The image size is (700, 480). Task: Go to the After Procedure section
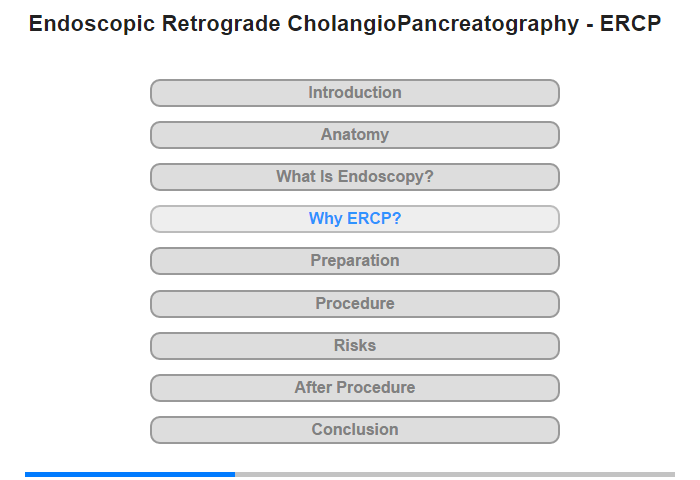point(354,388)
